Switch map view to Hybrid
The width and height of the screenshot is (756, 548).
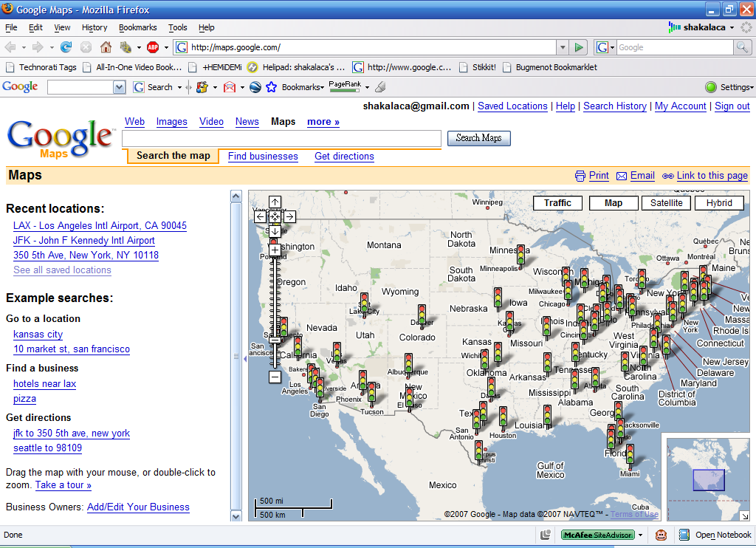coord(719,203)
